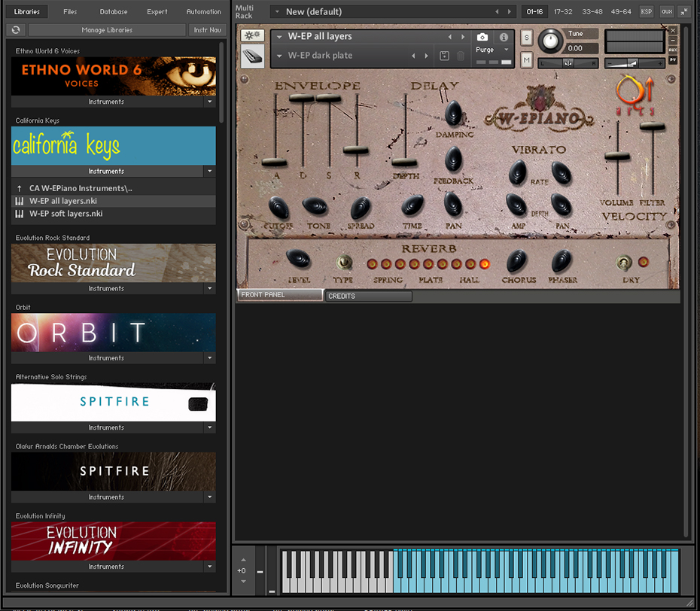Open Alternative Solo Strings dropdown arrow
Image resolution: width=700 pixels, height=611 pixels.
[210, 427]
